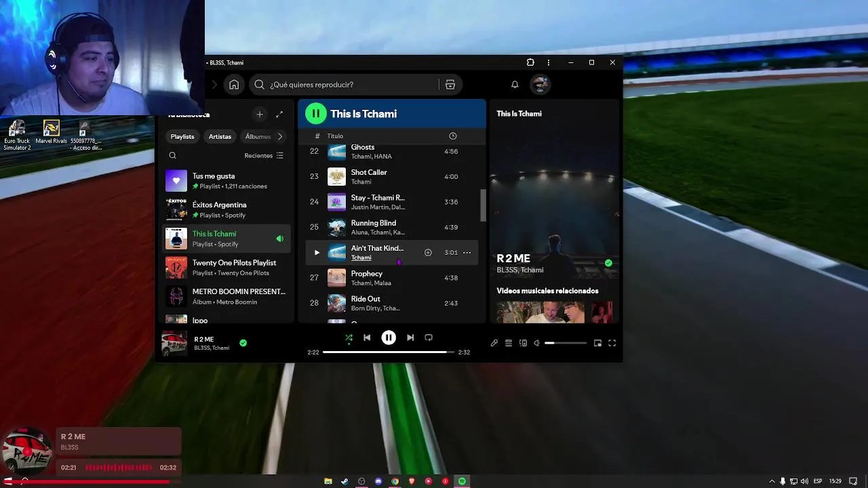Play 'Ain't That Kind...' with play arrow
Image resolution: width=868 pixels, height=488 pixels.
(x=317, y=253)
